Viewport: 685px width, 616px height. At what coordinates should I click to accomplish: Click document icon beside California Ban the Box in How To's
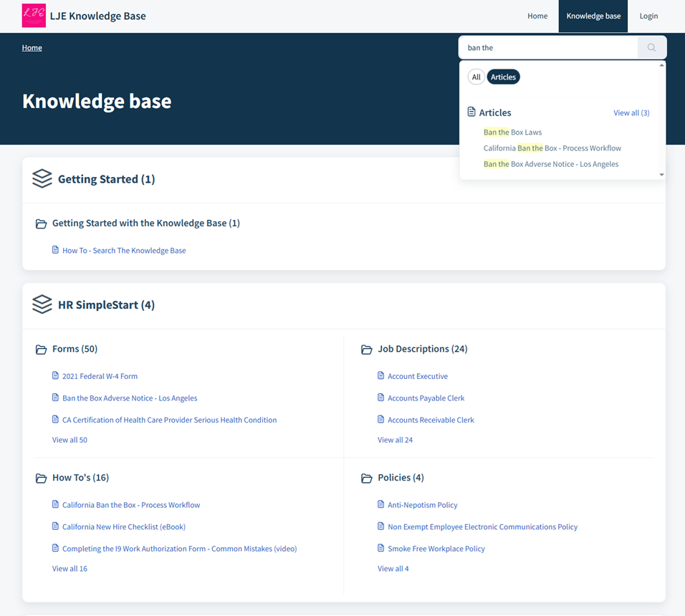55,504
